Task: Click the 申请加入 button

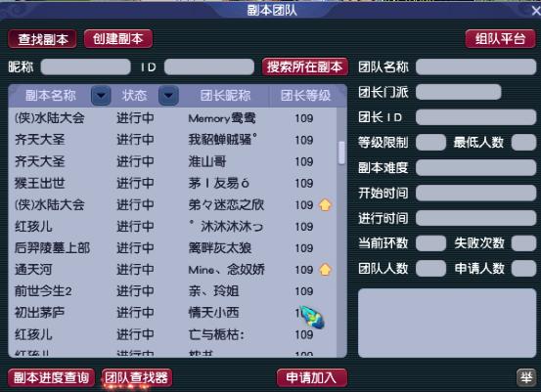Action: (x=312, y=378)
